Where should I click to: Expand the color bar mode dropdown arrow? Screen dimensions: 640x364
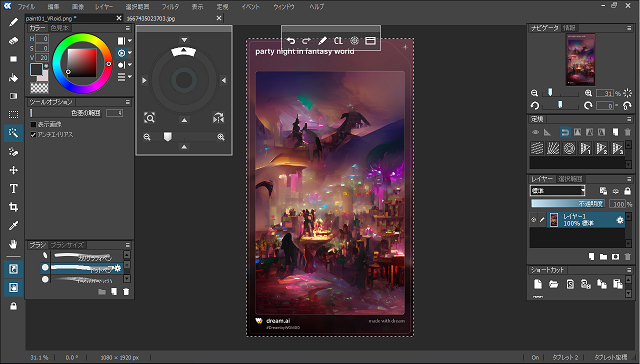[x=130, y=41]
